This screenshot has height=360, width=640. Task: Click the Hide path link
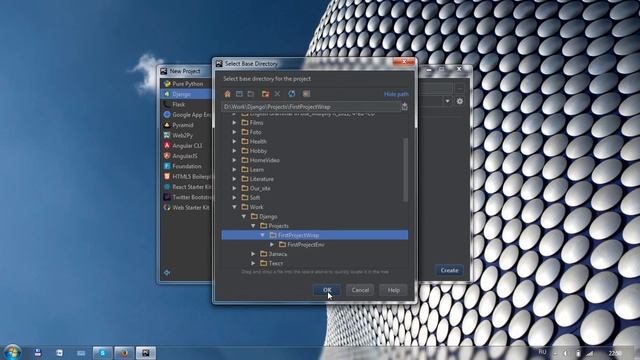(x=396, y=94)
